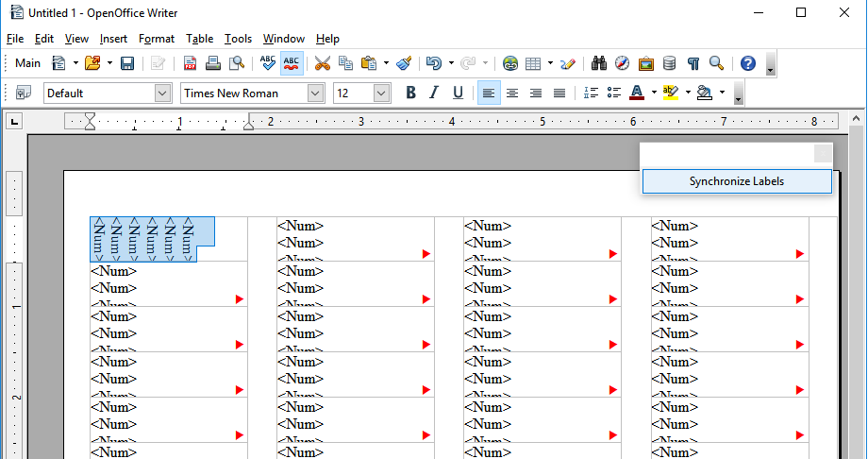Click the Zoom magnifier icon
Screen dimensions: 868x459
click(717, 63)
